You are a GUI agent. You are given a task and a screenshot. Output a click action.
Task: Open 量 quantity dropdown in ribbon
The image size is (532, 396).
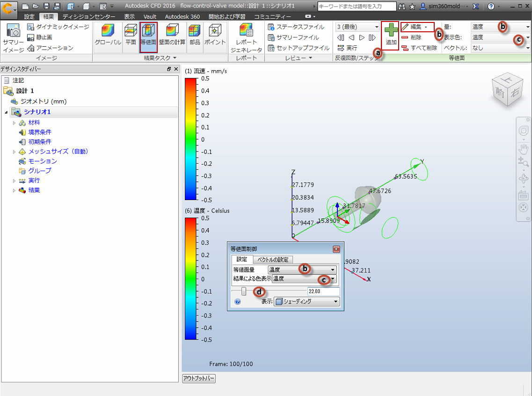(x=500, y=27)
